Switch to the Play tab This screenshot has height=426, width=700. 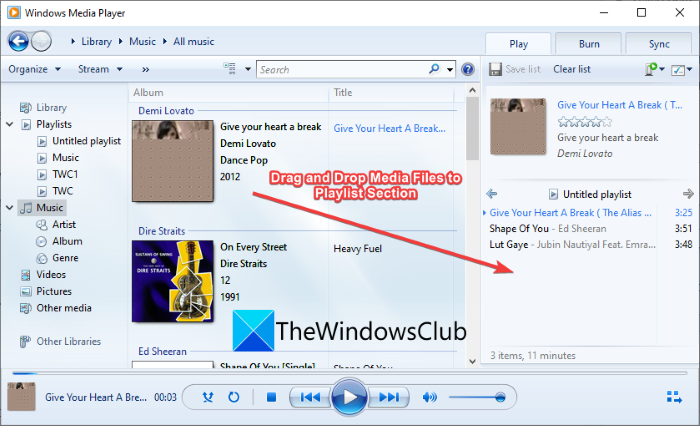click(x=518, y=44)
